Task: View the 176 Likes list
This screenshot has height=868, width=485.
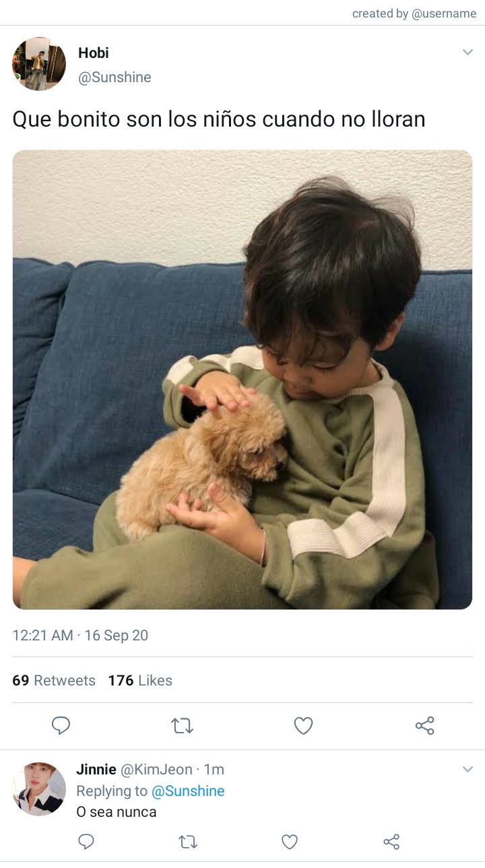Action: pyautogui.click(x=140, y=680)
